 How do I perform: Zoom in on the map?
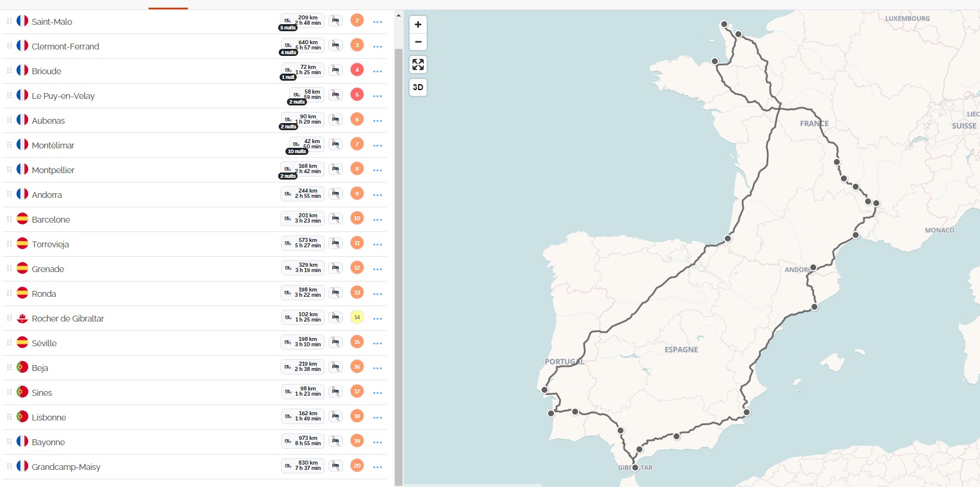[418, 25]
